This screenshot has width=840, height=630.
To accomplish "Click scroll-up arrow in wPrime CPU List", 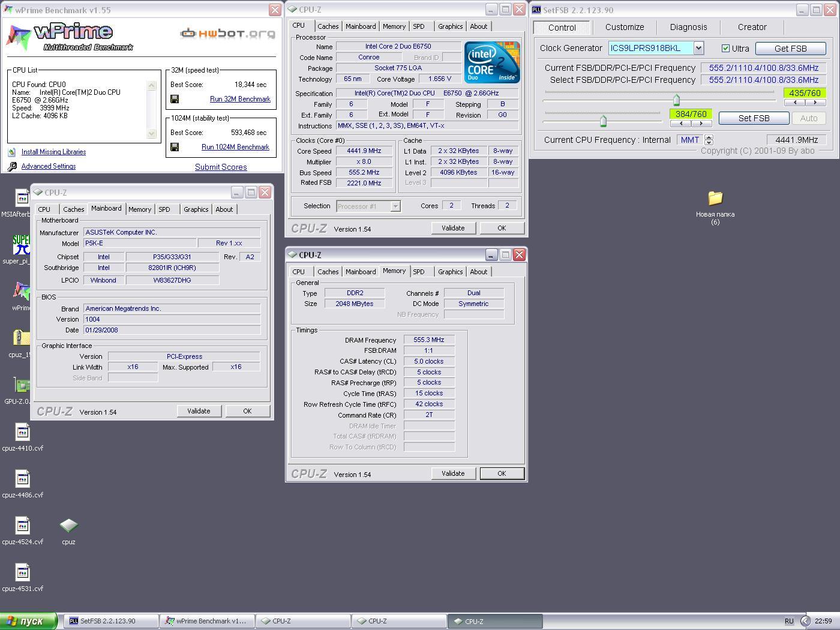I will click(152, 85).
